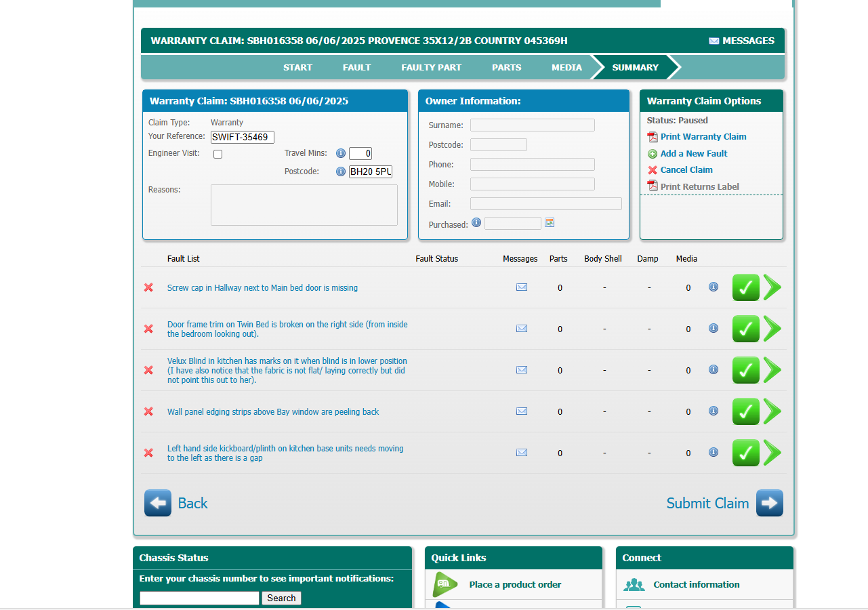The width and height of the screenshot is (868, 610).
Task: Click the blue Back arrow icon
Action: 158,503
